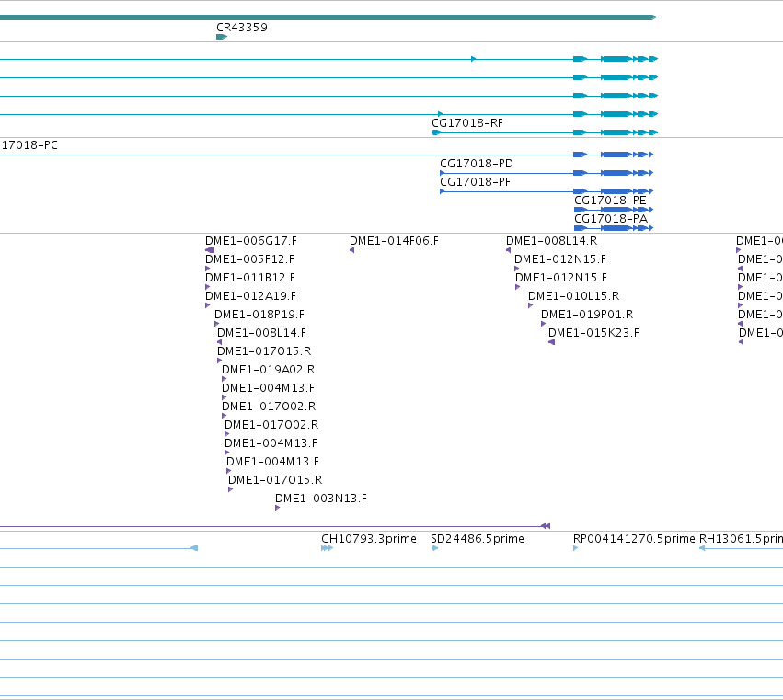Open the DME1-019A02.R feature label
Screen dimensions: 783x700
[268, 370]
